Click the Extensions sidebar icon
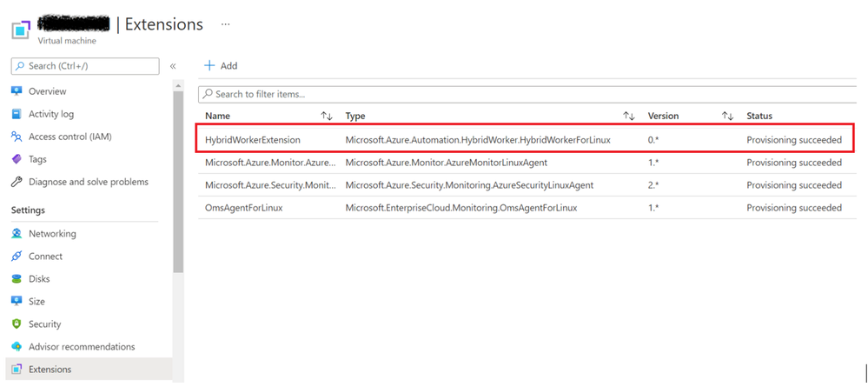868x387 pixels. pos(17,370)
